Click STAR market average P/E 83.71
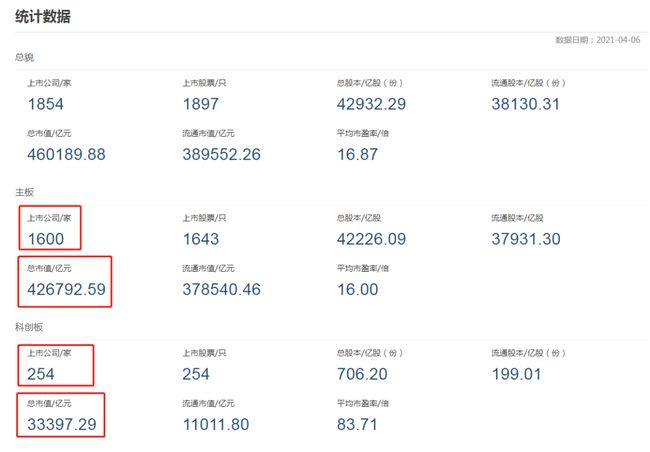This screenshot has width=650, height=452. pos(357,425)
